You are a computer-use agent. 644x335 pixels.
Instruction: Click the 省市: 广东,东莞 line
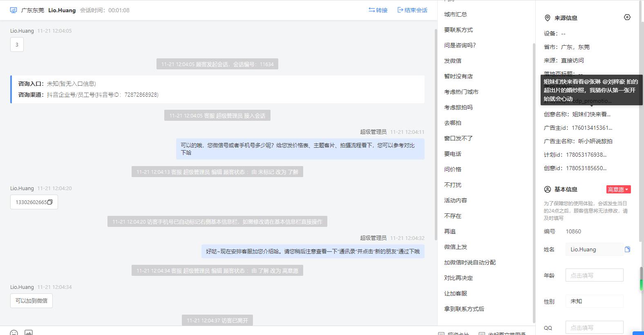(567, 47)
